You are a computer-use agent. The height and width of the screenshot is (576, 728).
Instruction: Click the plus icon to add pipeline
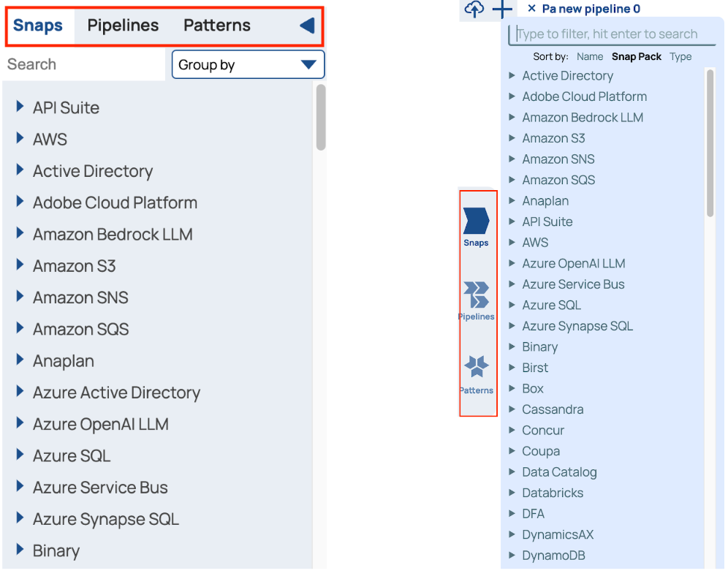tap(502, 10)
